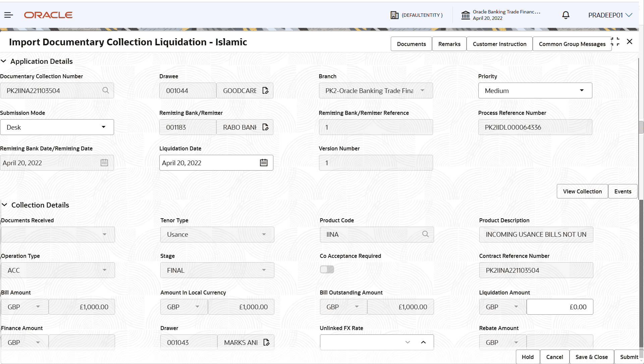Click the View Collection button
Image resolution: width=644 pixels, height=364 pixels.
582,191
